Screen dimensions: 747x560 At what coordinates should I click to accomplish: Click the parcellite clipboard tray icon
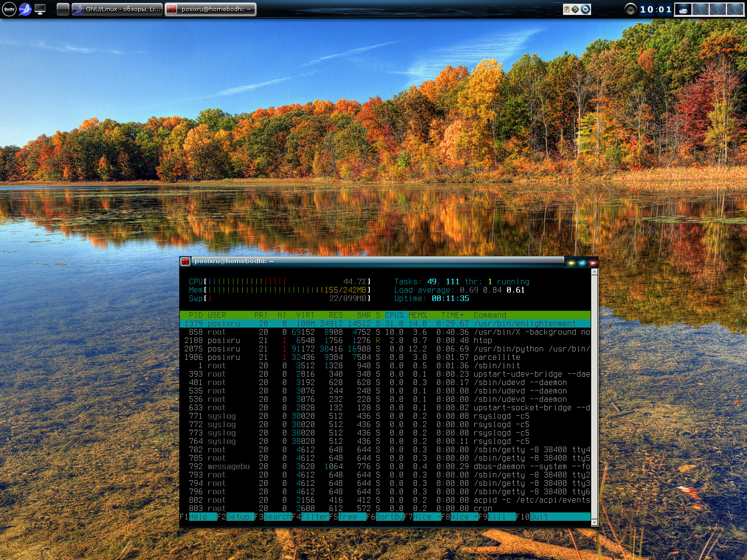tap(567, 9)
